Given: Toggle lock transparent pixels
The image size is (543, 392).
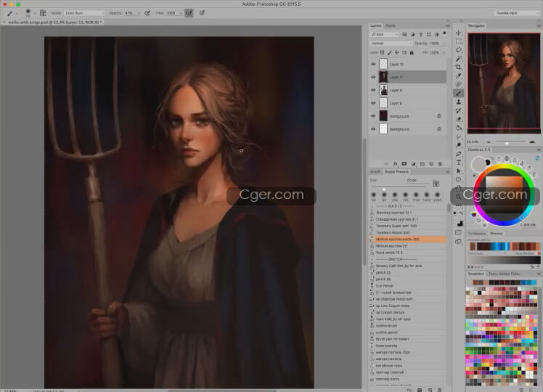Looking at the screenshot, I should click(x=382, y=52).
